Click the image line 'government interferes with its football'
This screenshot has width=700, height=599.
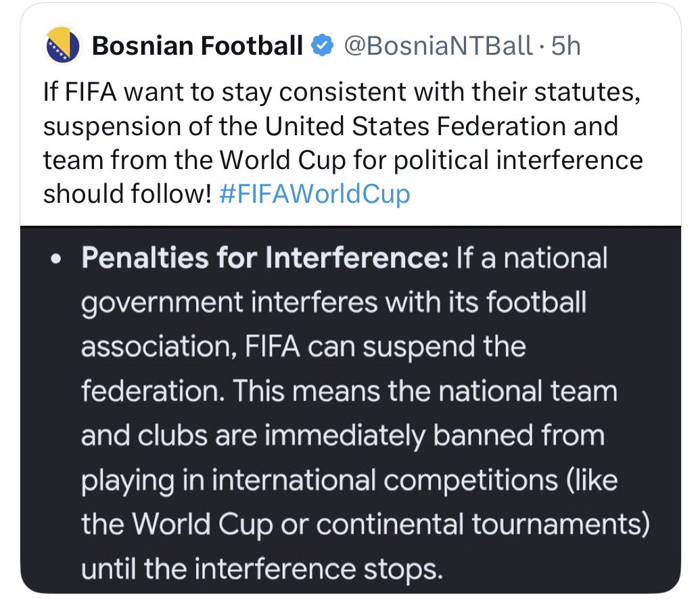[333, 303]
